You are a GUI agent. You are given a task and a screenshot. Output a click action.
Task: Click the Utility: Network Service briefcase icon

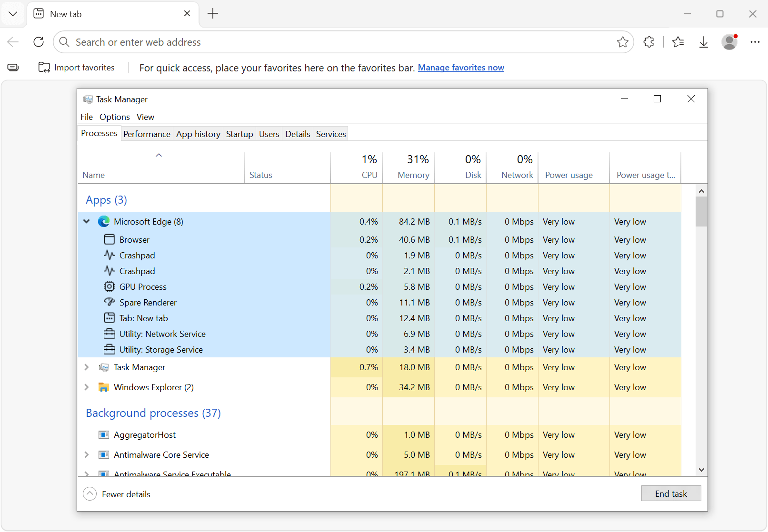pyautogui.click(x=110, y=334)
